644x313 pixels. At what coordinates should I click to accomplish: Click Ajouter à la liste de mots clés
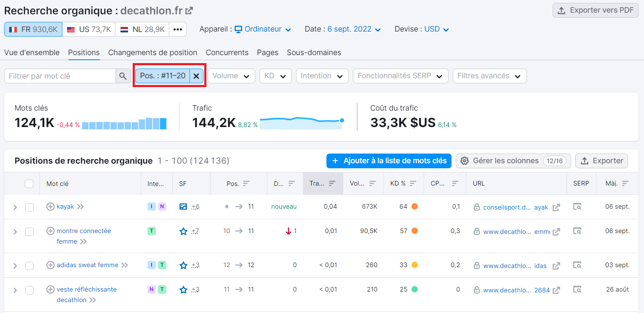pyautogui.click(x=389, y=161)
